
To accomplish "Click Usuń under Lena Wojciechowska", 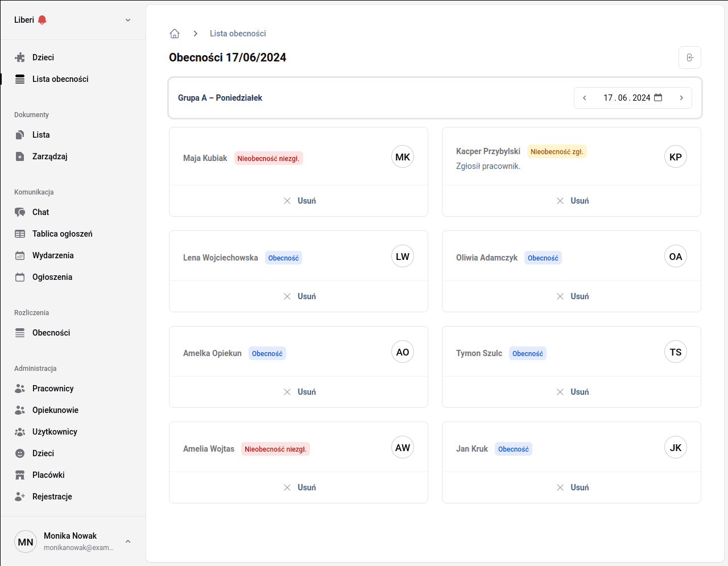I will pos(299,296).
